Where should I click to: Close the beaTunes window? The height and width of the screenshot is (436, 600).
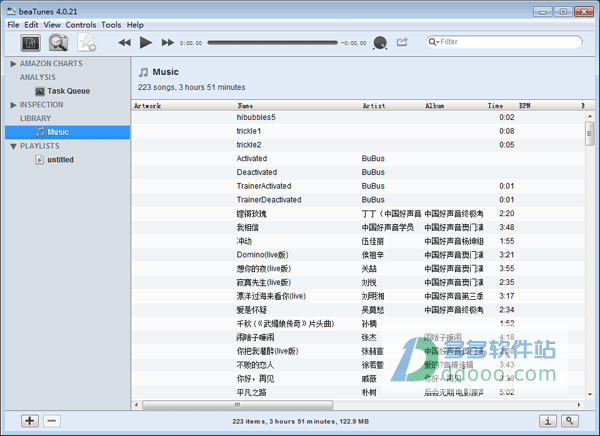pos(584,11)
